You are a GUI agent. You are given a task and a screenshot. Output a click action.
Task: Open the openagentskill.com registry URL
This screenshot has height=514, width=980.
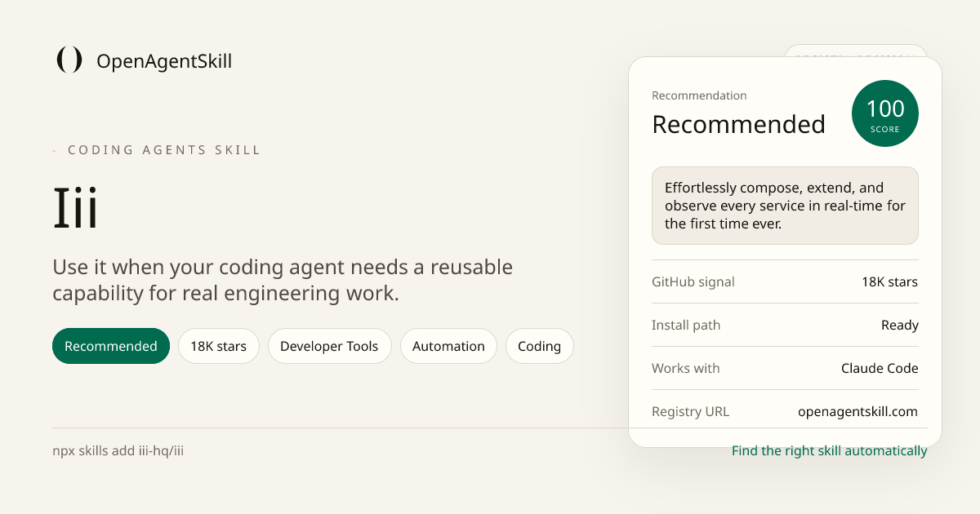click(x=857, y=411)
